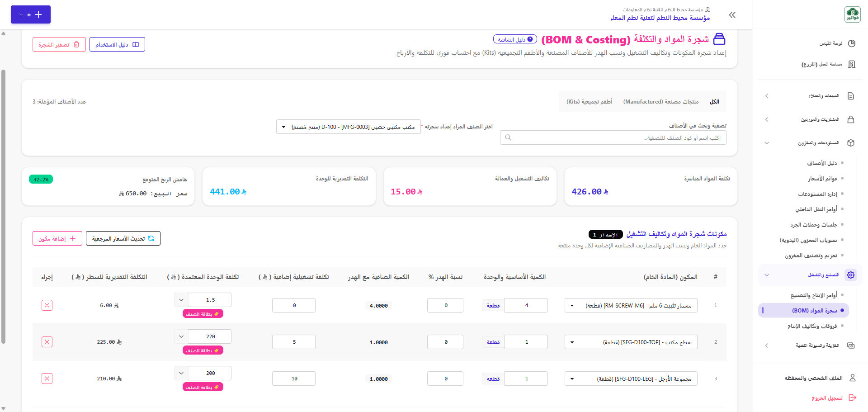
Task: Delete row 2 desk top component
Action: click(x=47, y=342)
